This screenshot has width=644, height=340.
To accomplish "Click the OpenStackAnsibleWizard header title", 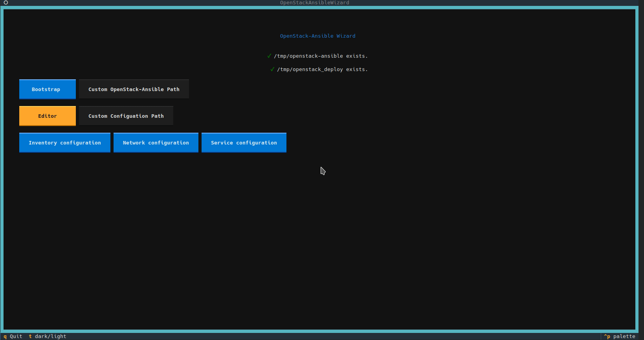I will coord(314,3).
